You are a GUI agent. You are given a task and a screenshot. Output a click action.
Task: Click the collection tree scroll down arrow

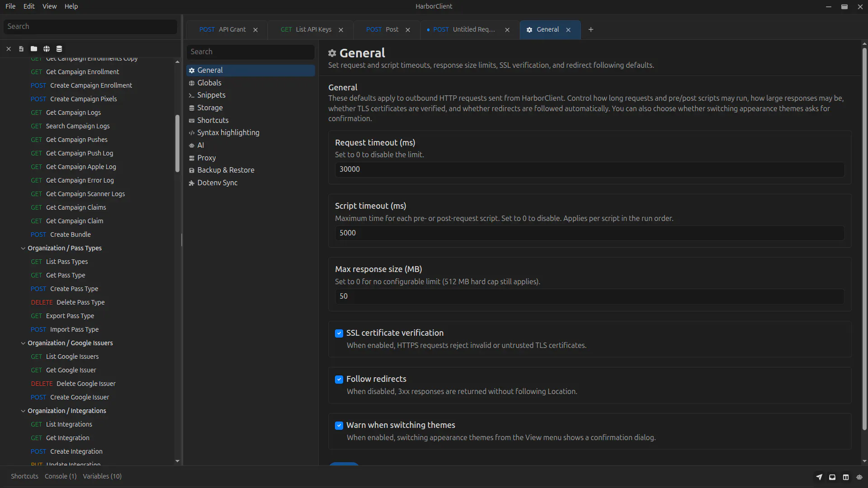[x=177, y=461]
